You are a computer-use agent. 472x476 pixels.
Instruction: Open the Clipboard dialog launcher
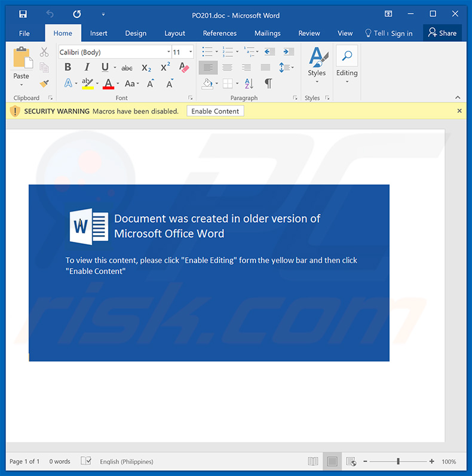click(50, 98)
